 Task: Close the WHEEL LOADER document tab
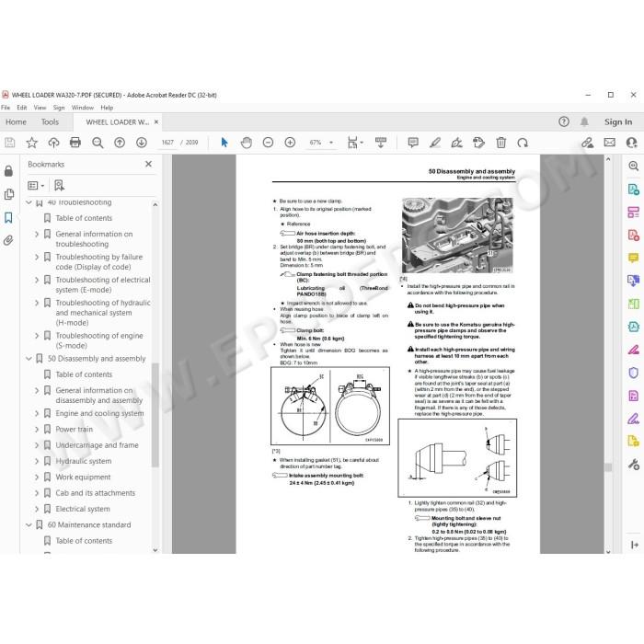pyautogui.click(x=156, y=122)
